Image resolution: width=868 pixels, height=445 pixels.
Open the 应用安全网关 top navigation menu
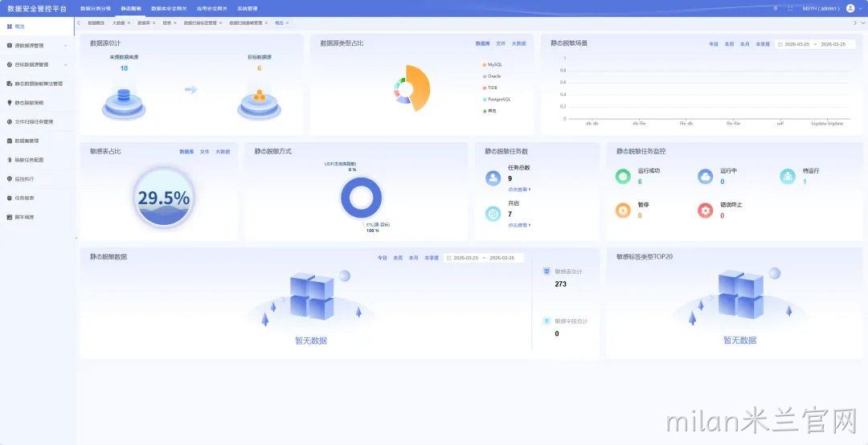pyautogui.click(x=212, y=8)
